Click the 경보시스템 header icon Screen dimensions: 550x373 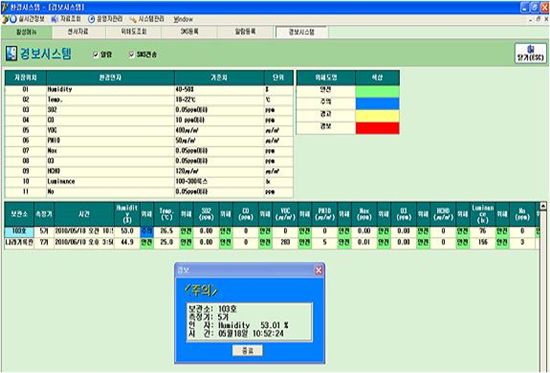tap(11, 54)
